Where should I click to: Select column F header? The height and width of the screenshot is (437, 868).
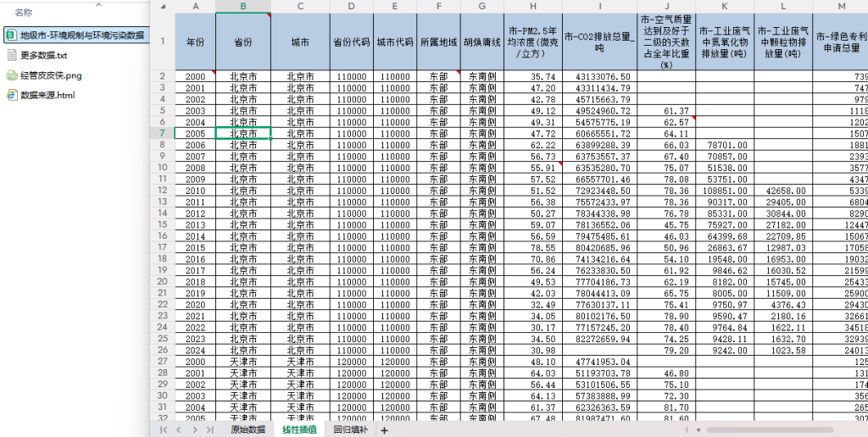point(438,7)
